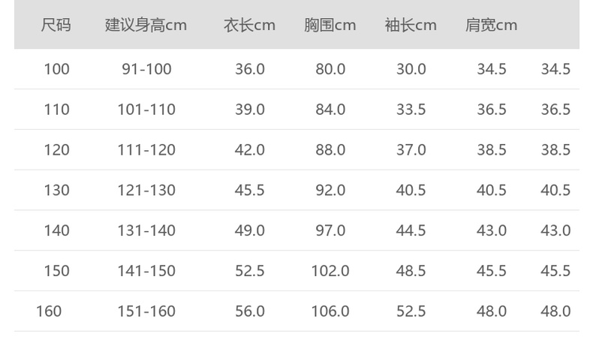The image size is (593, 364).
Task: Select chest measurement 80.0
Action: tap(330, 69)
